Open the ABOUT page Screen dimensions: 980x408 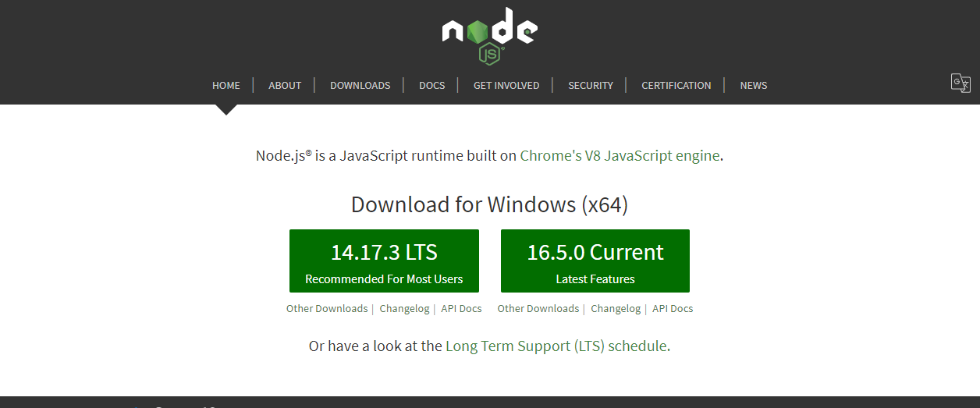tap(285, 85)
